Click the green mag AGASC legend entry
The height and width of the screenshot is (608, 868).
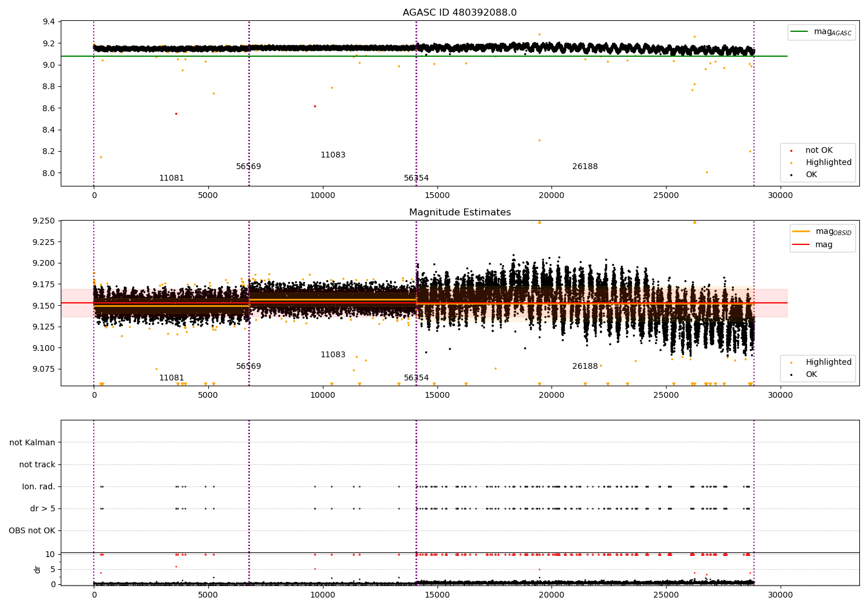(x=821, y=32)
